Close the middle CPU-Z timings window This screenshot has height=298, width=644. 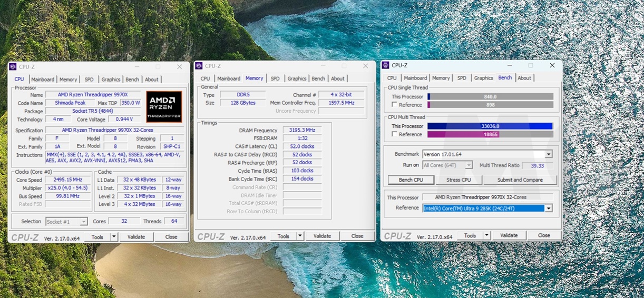tap(365, 66)
